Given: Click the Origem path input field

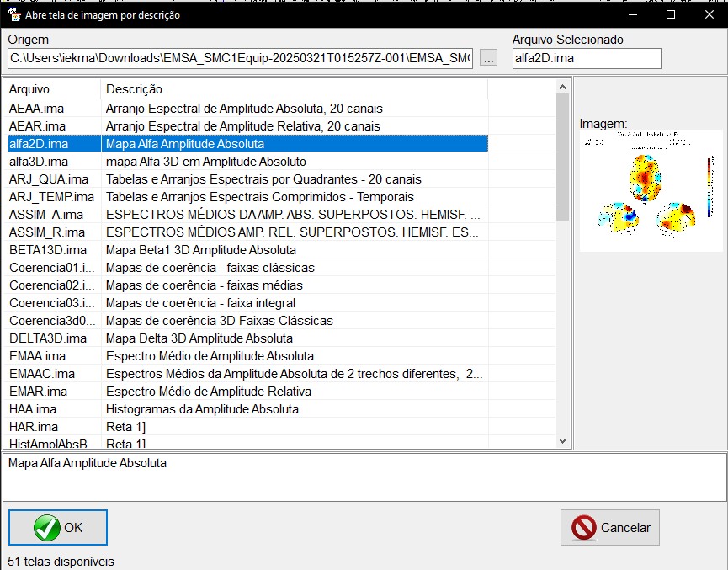Looking at the screenshot, I should click(x=240, y=58).
